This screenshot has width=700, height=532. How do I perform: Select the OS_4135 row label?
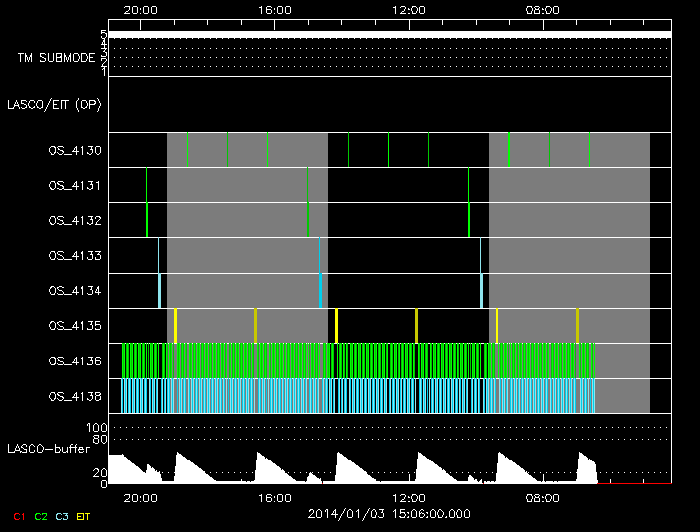click(75, 325)
